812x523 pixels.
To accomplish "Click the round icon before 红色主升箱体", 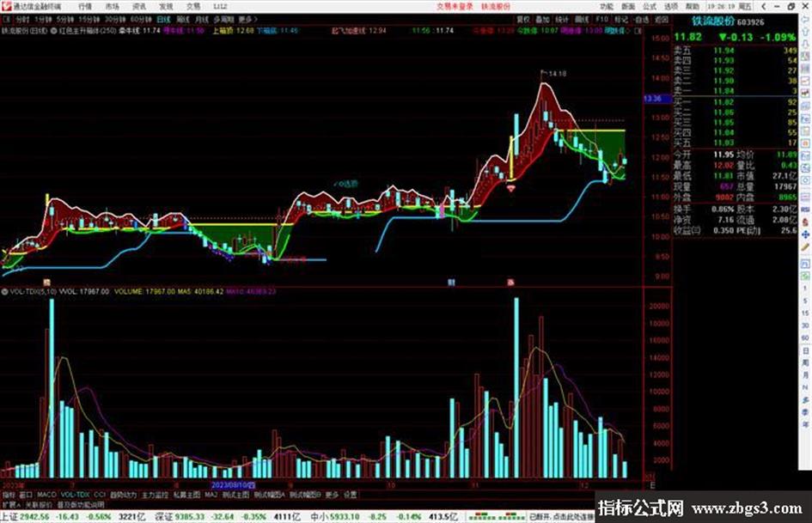I will [x=54, y=31].
